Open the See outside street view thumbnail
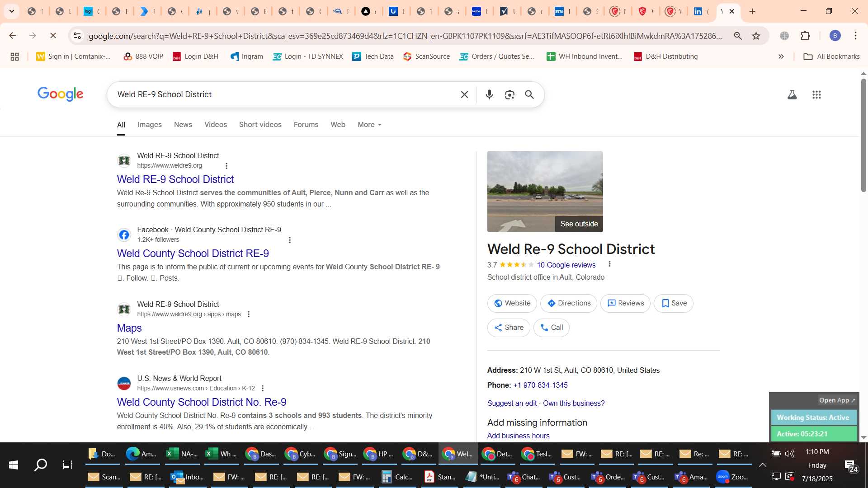The image size is (868, 488). tap(545, 192)
